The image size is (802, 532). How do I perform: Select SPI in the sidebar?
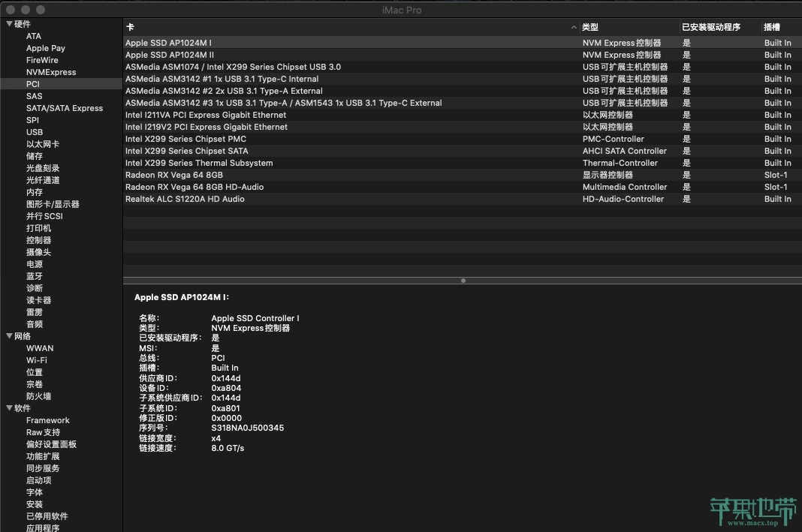point(32,120)
